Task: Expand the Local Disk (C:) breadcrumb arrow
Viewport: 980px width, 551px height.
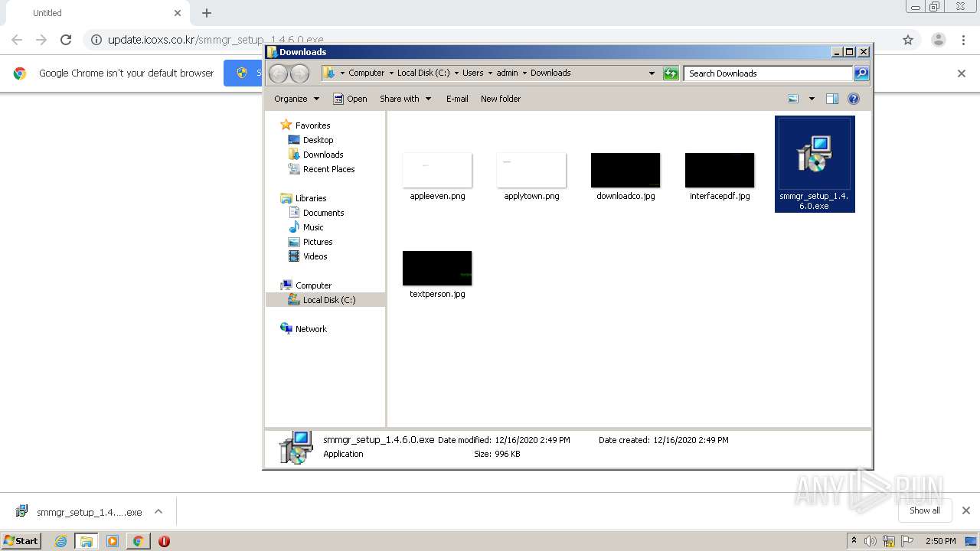Action: tap(456, 73)
